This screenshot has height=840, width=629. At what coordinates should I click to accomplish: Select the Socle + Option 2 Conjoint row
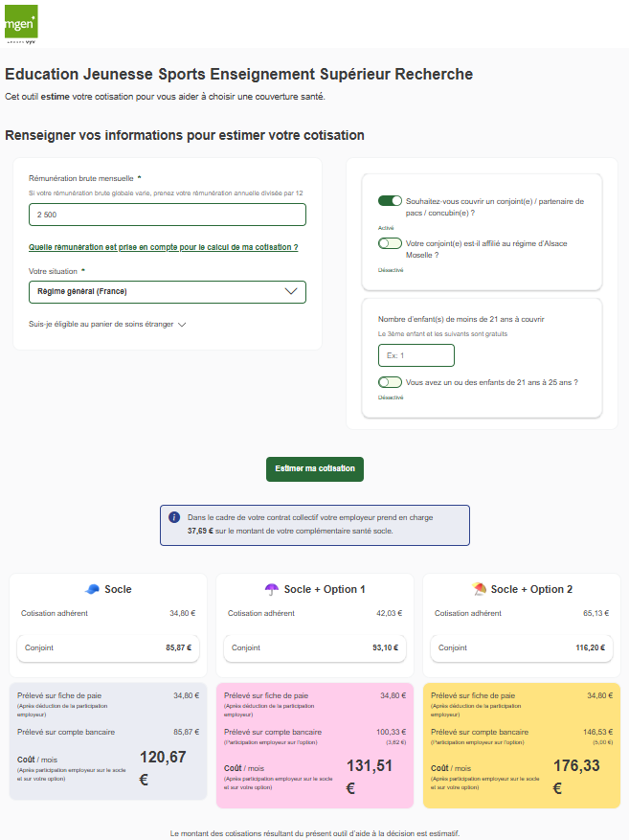click(521, 647)
